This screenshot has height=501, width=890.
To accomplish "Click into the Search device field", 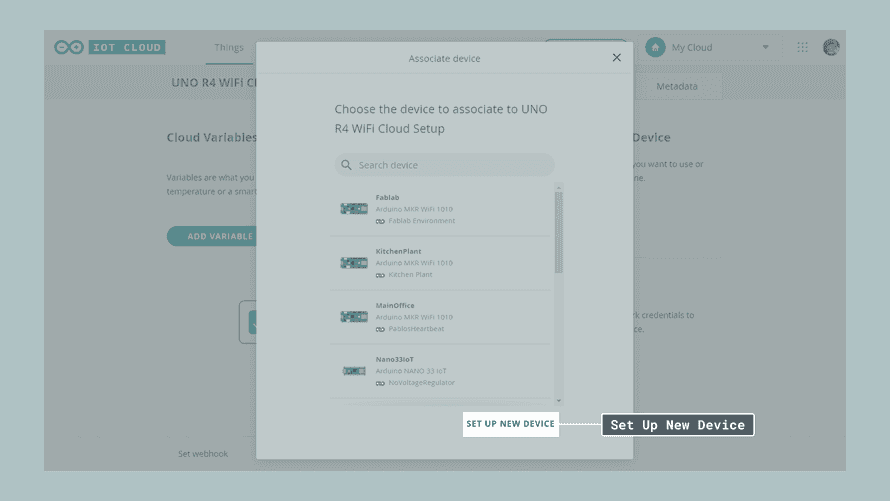I will 450,165.
